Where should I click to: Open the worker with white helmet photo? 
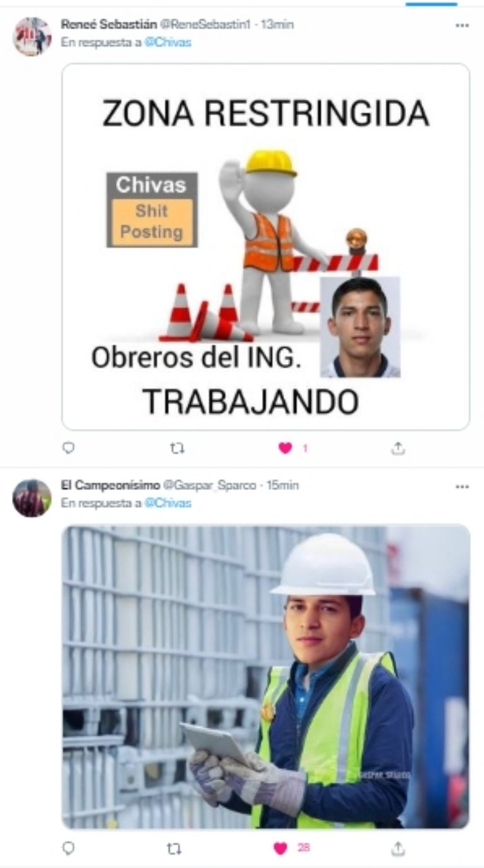[265, 677]
